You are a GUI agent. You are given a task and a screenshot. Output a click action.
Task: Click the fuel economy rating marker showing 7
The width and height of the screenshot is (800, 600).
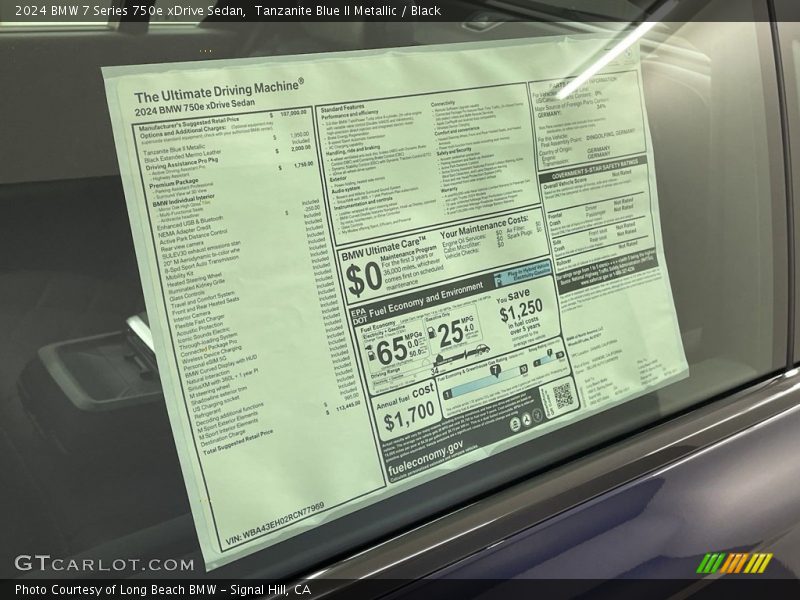point(495,370)
